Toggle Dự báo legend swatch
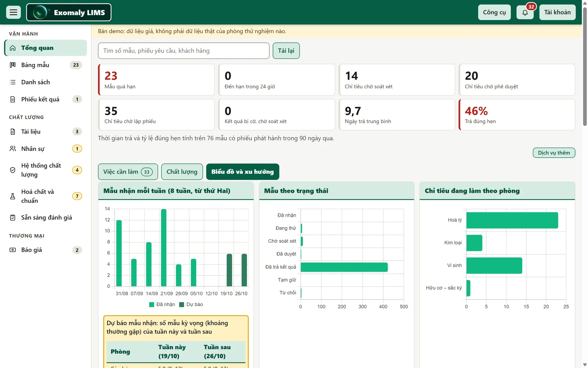 [x=182, y=305]
